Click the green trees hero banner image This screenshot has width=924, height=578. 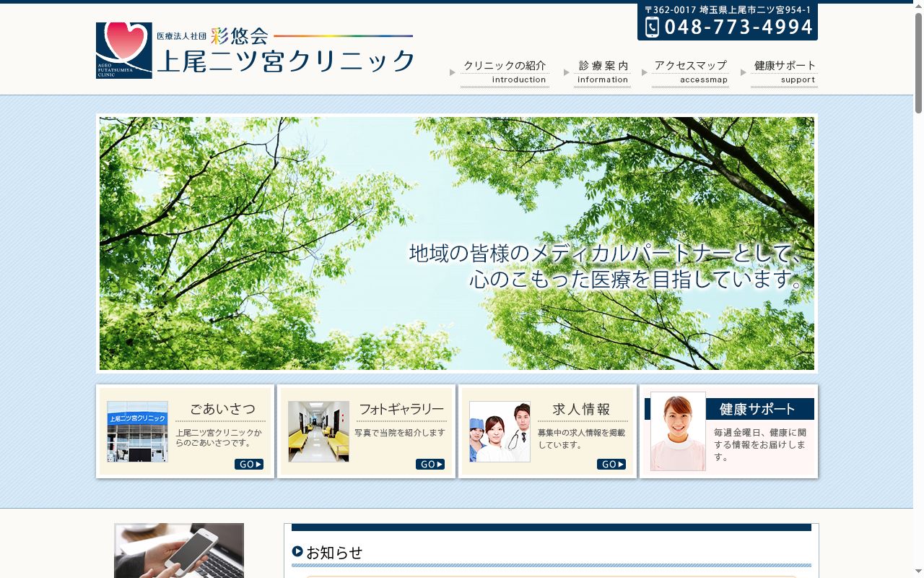(x=457, y=243)
